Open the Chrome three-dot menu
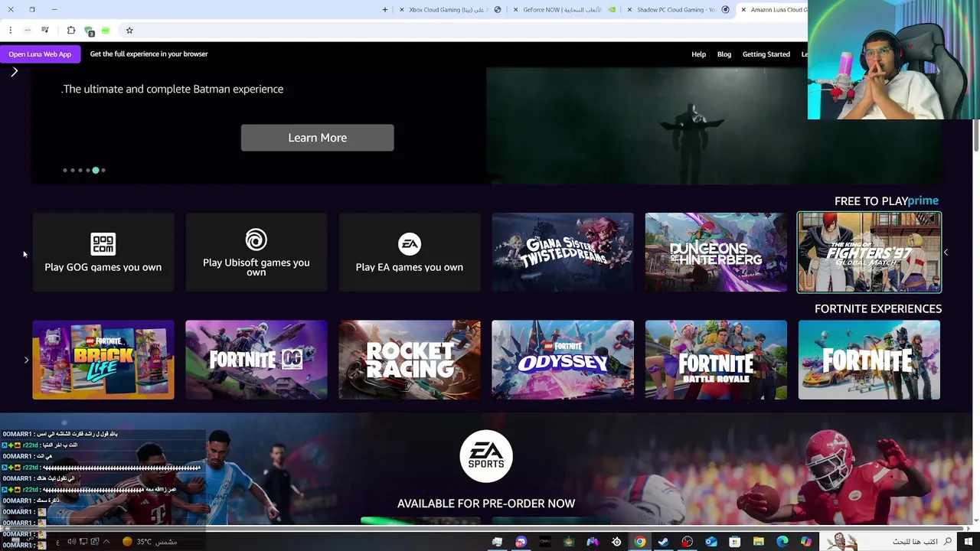980x551 pixels. click(10, 31)
